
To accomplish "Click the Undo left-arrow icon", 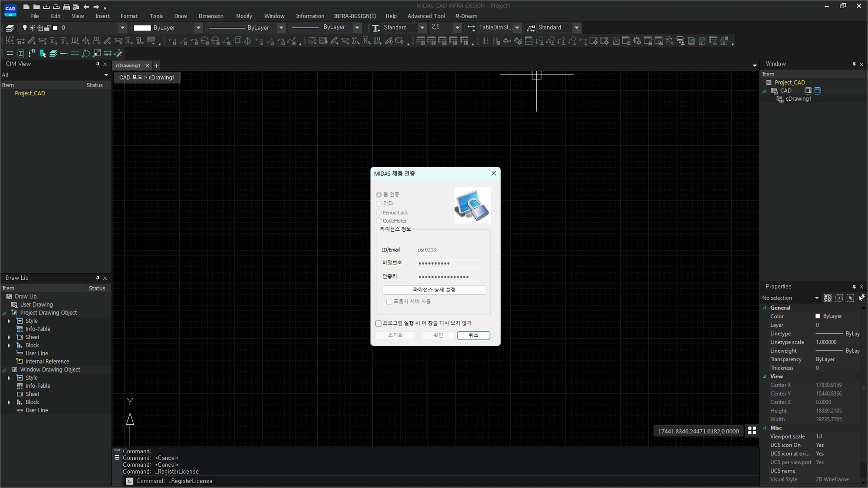I will [86, 7].
